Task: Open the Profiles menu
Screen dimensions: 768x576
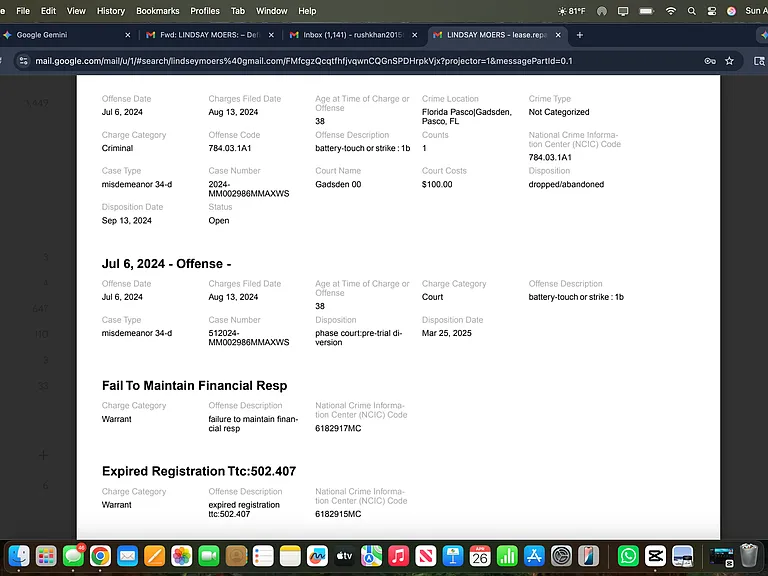Action: click(x=205, y=11)
